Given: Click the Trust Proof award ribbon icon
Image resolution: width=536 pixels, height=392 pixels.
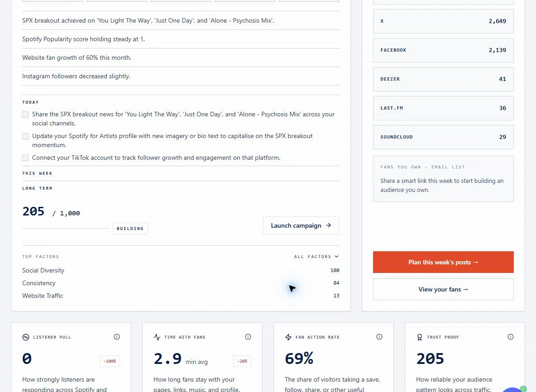Looking at the screenshot, I should click(x=420, y=337).
